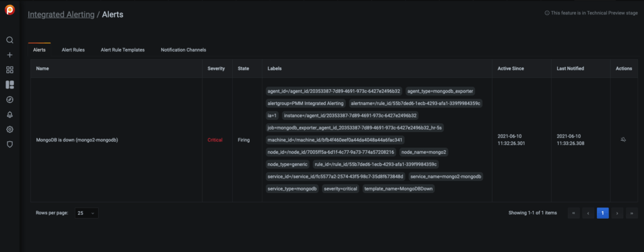
Task: Switch to the Alert Rule Templates tab
Action: point(123,50)
